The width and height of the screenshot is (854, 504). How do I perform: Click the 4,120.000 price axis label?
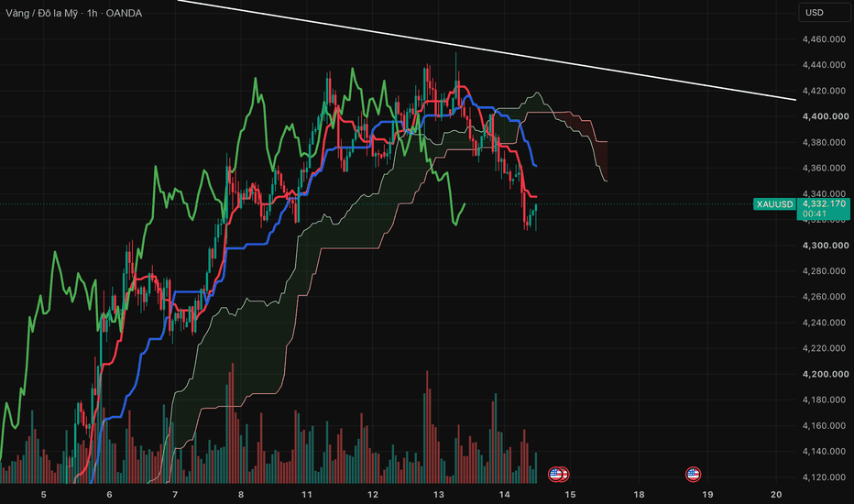click(x=824, y=477)
